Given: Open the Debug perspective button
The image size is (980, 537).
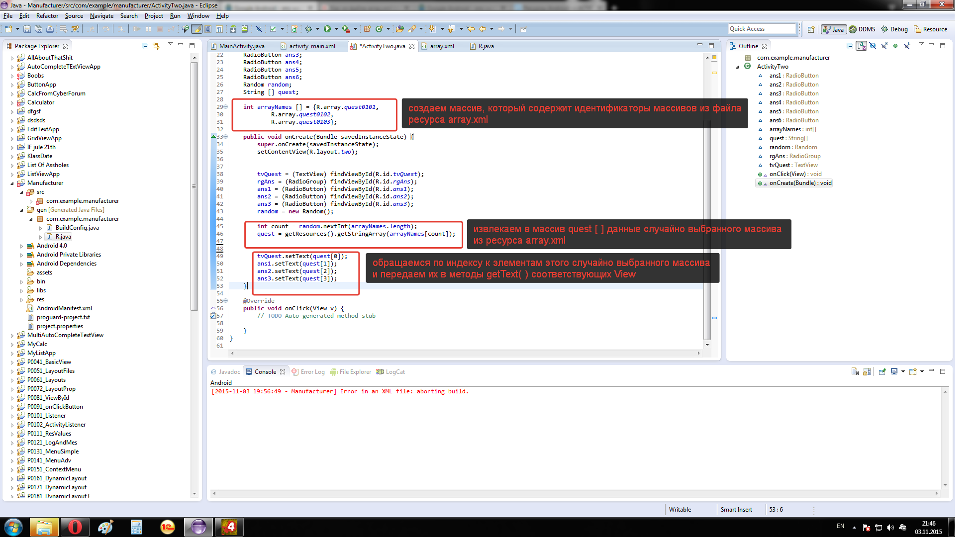Looking at the screenshot, I should click(x=894, y=29).
